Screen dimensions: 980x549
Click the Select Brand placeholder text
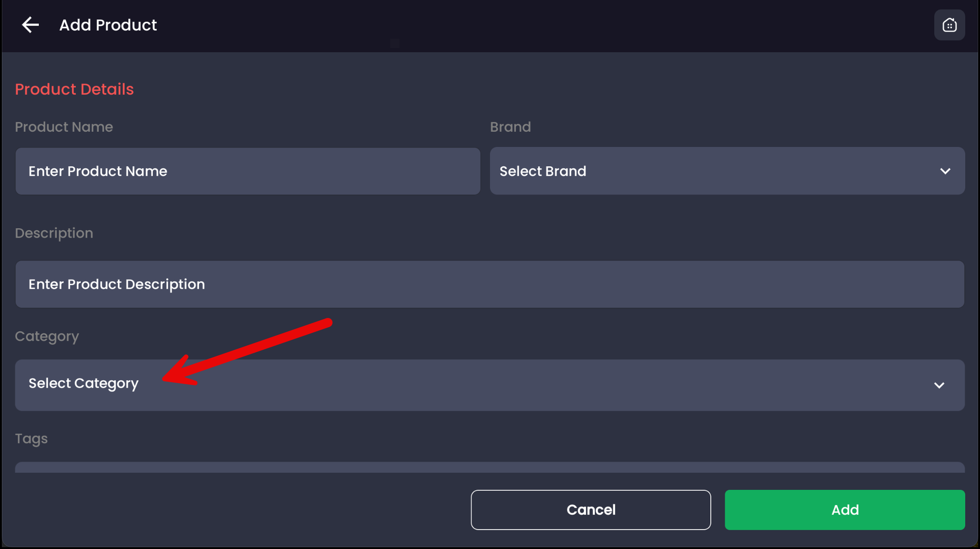(543, 171)
